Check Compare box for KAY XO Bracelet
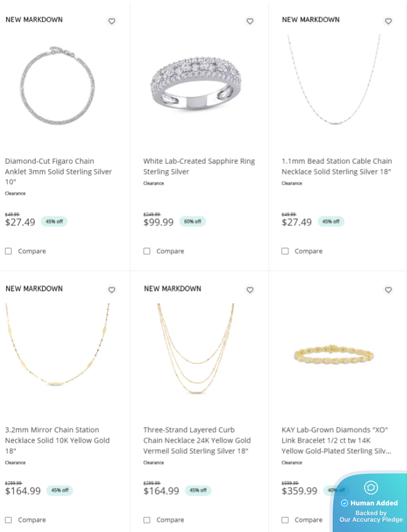 coord(285,520)
